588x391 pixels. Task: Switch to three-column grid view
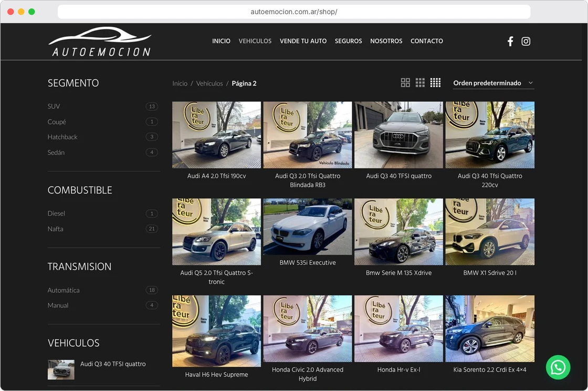(x=420, y=83)
